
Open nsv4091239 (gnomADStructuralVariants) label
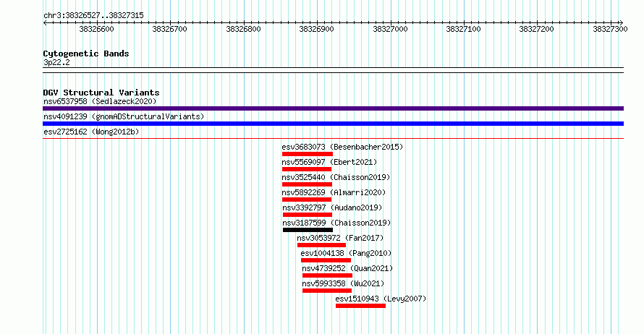124,116
